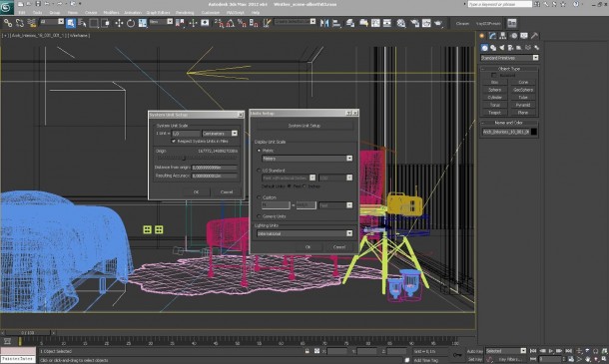Click OK in System Unit Setup dialog
The image size is (609, 364).
(x=196, y=192)
